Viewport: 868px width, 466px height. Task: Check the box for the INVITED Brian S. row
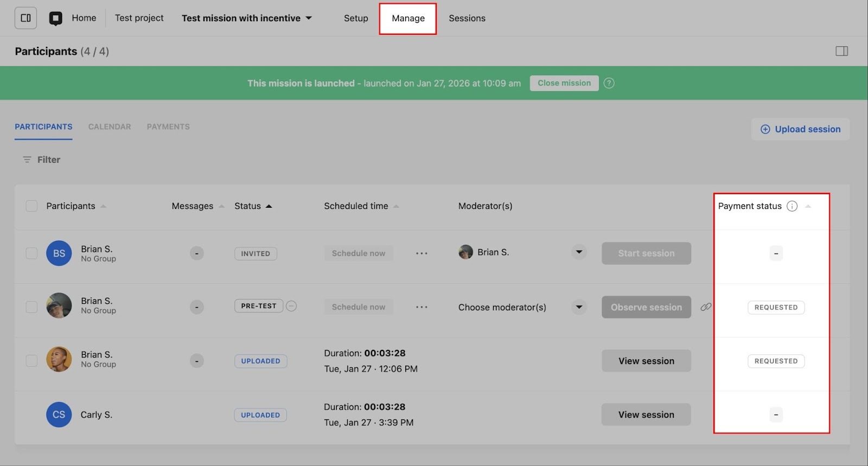[x=31, y=253]
